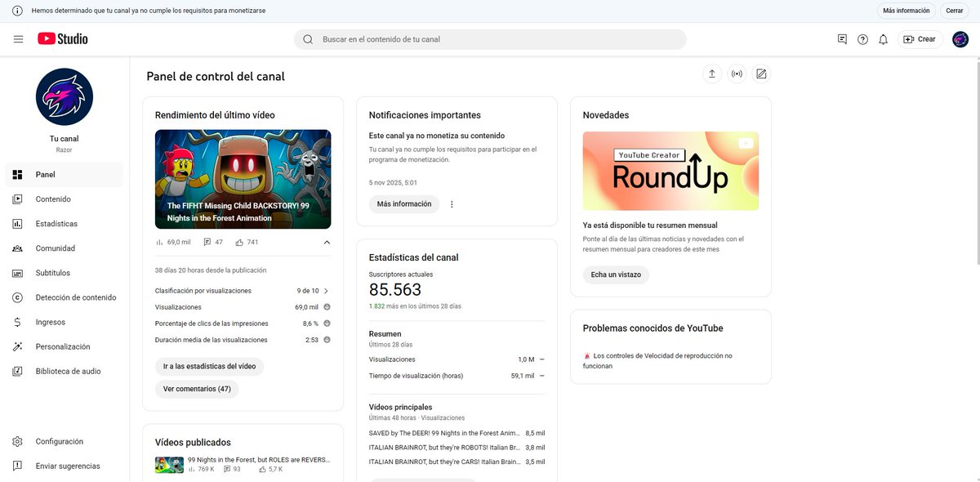The width and height of the screenshot is (980, 482).
Task: Open Comunidad in the sidebar
Action: coord(65,248)
